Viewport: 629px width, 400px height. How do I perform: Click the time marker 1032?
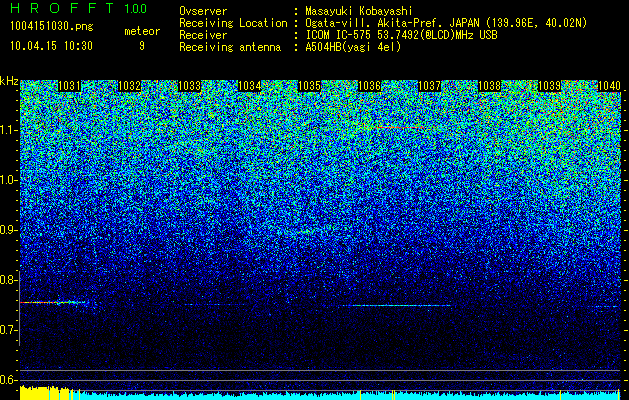[x=130, y=86]
